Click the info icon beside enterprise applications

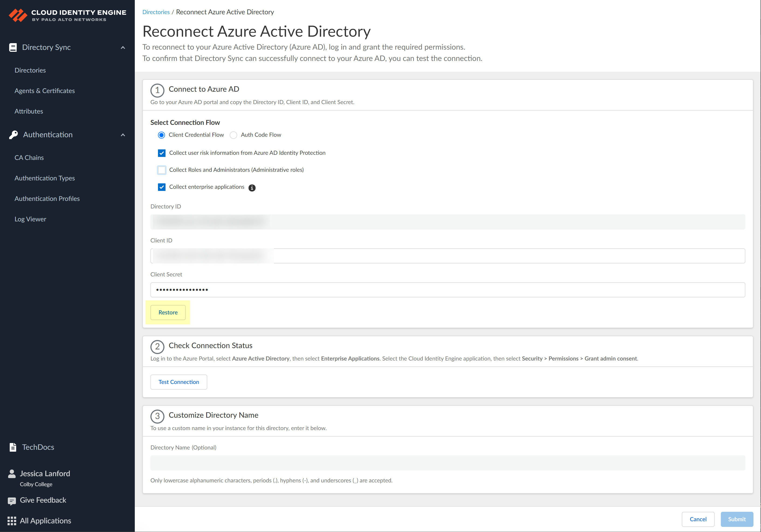252,188
